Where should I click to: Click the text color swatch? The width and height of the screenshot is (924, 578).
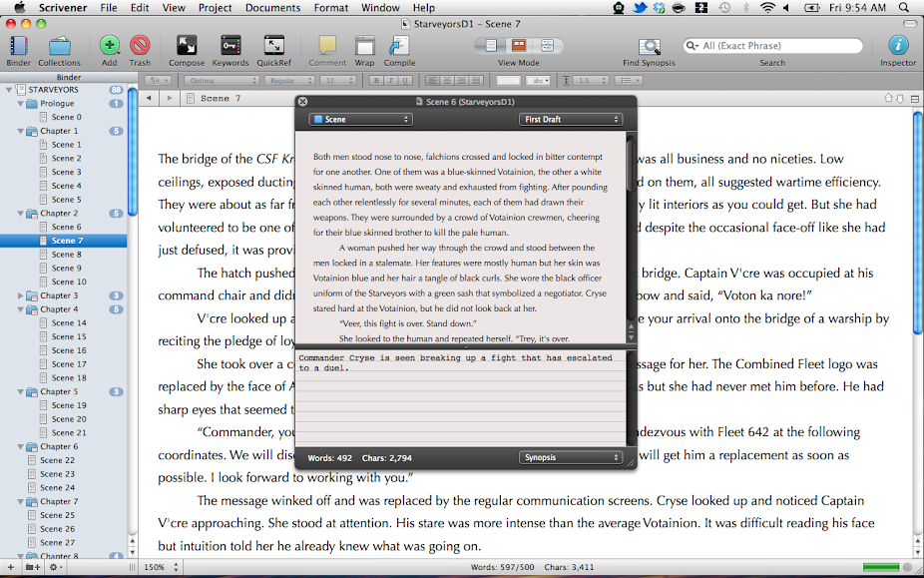[x=508, y=81]
